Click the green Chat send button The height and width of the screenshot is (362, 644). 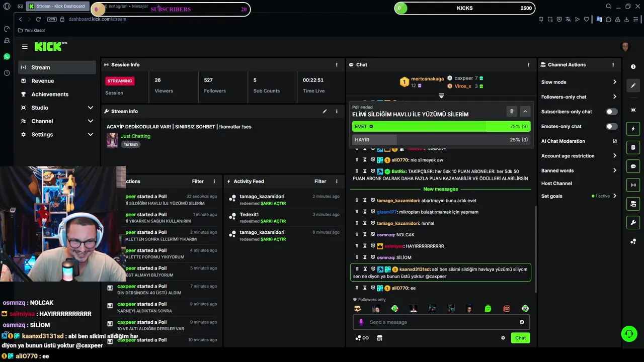tap(520, 338)
